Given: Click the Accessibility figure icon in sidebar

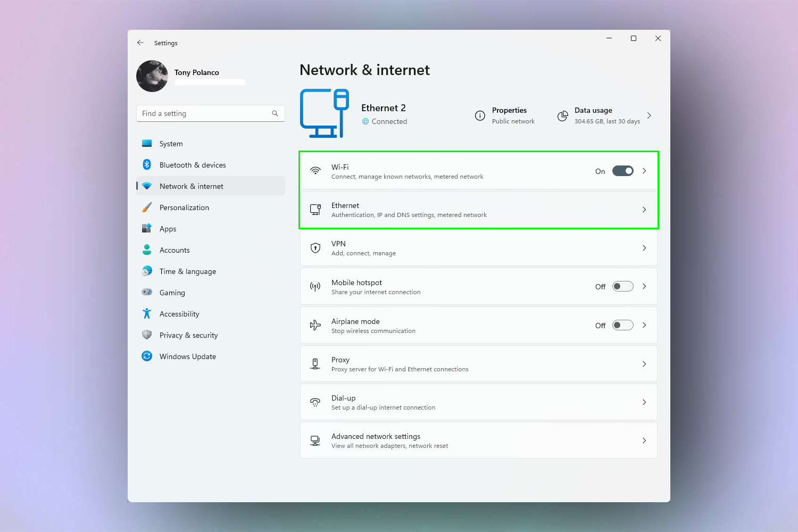Looking at the screenshot, I should point(147,314).
